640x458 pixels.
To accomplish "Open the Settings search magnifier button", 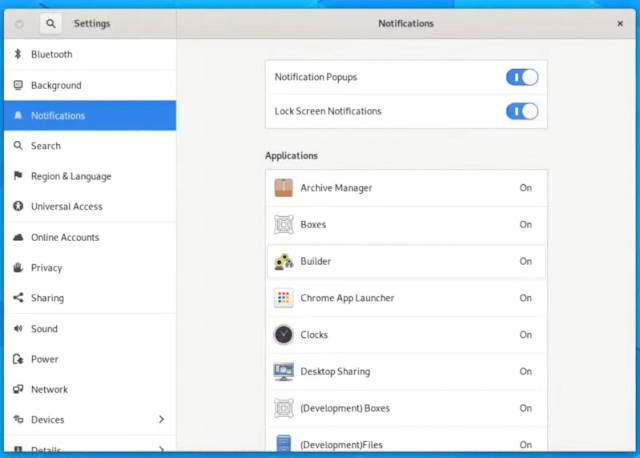I will 51,24.
